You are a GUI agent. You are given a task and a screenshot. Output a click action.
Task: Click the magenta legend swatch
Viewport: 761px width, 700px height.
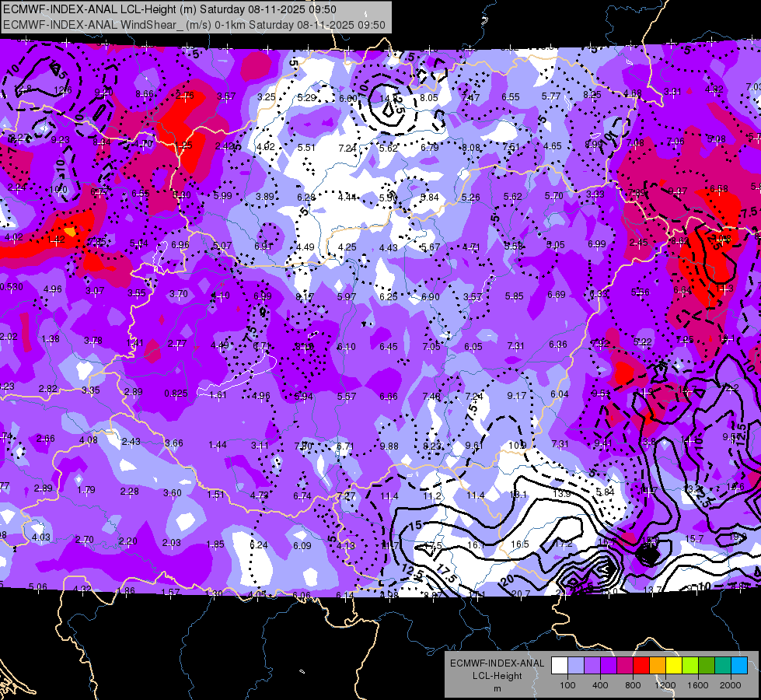click(625, 666)
